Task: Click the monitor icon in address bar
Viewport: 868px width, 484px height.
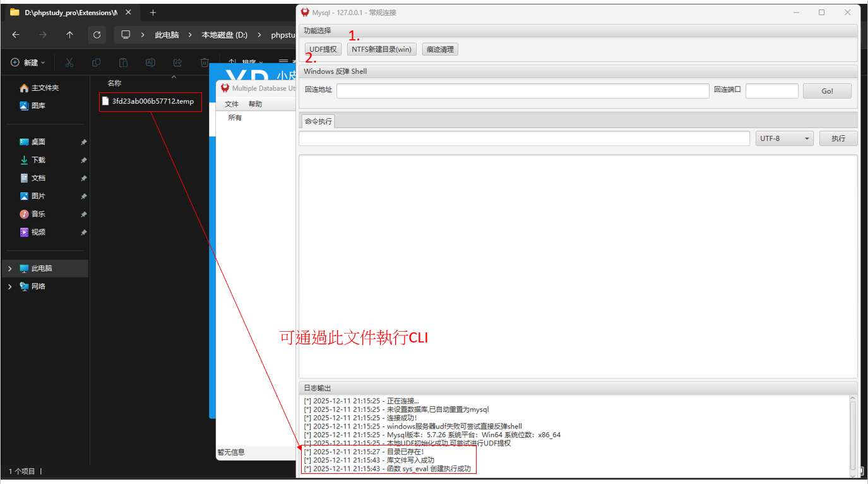Action: point(126,35)
